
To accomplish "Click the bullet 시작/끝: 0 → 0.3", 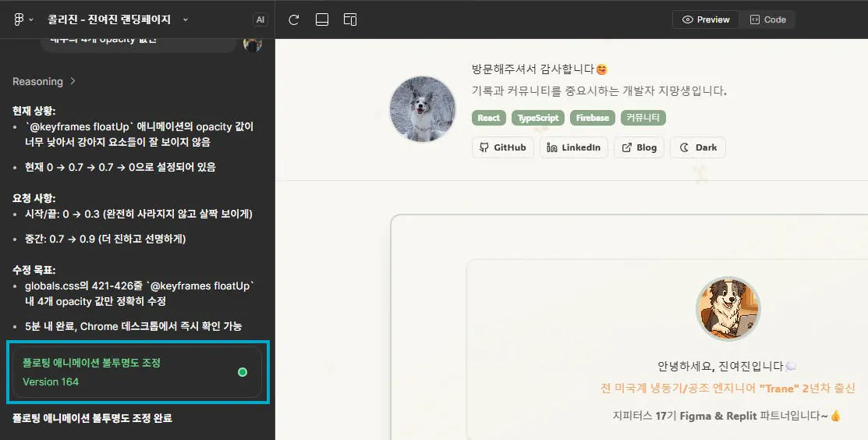I will click(x=138, y=214).
